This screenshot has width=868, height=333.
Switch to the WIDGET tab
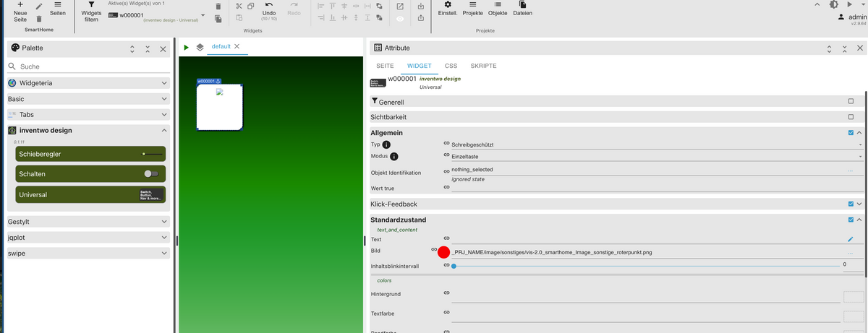420,66
